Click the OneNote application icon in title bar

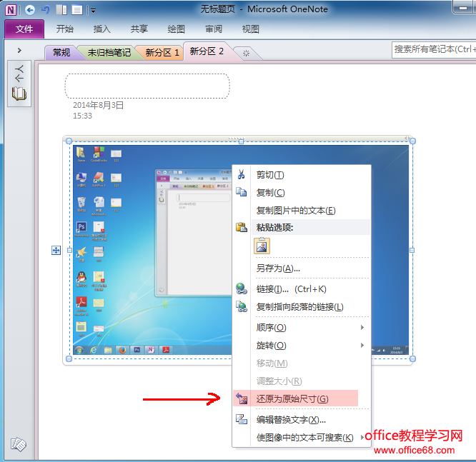tap(11, 10)
